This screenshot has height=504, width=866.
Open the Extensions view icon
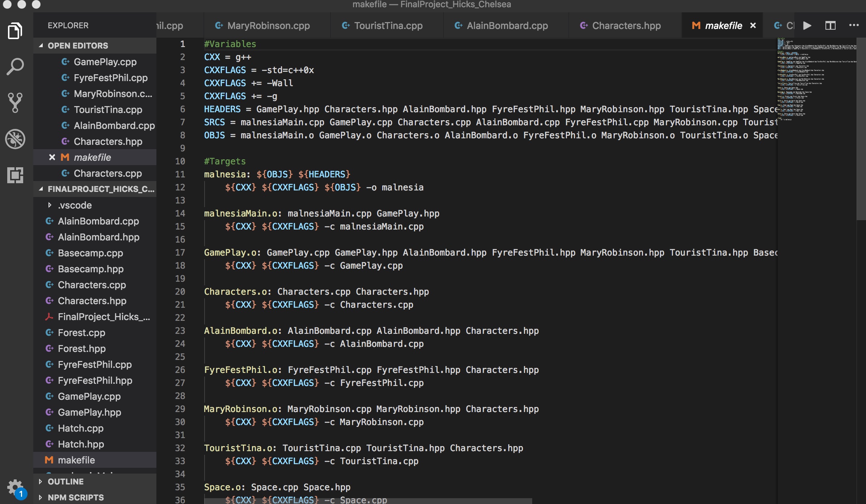click(15, 175)
